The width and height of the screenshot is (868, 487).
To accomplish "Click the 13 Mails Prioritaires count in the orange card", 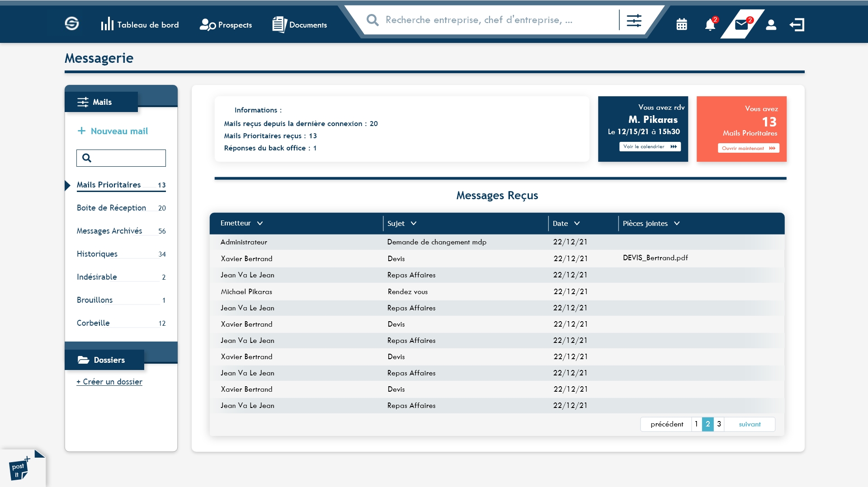I will tap(769, 122).
